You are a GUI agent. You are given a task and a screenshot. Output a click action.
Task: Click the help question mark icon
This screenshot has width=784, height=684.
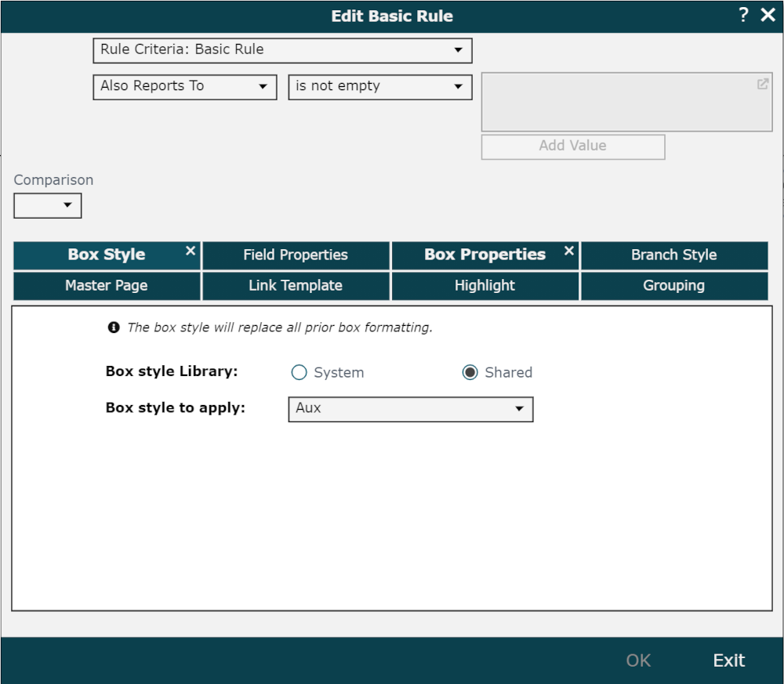(x=743, y=15)
